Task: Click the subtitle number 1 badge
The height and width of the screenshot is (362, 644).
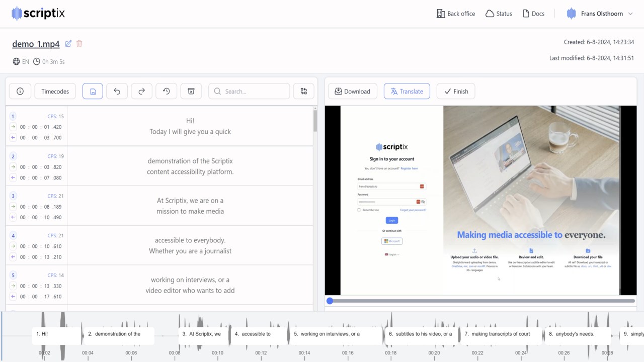Action: click(x=13, y=116)
